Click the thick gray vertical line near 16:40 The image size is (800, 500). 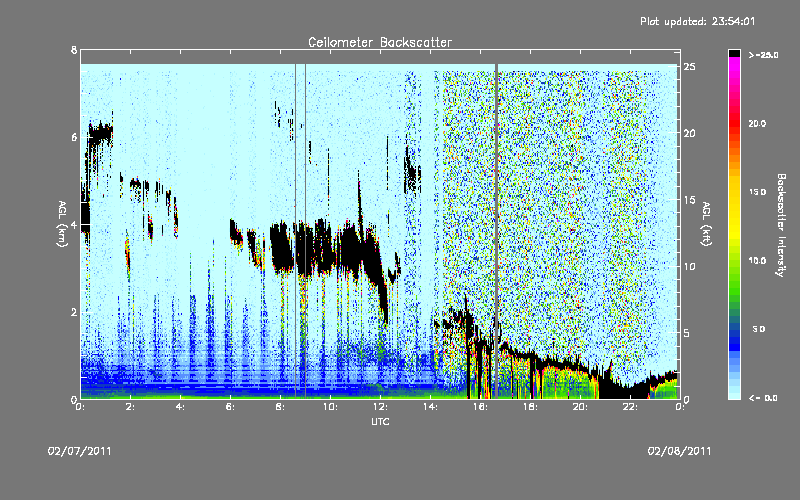[496, 231]
